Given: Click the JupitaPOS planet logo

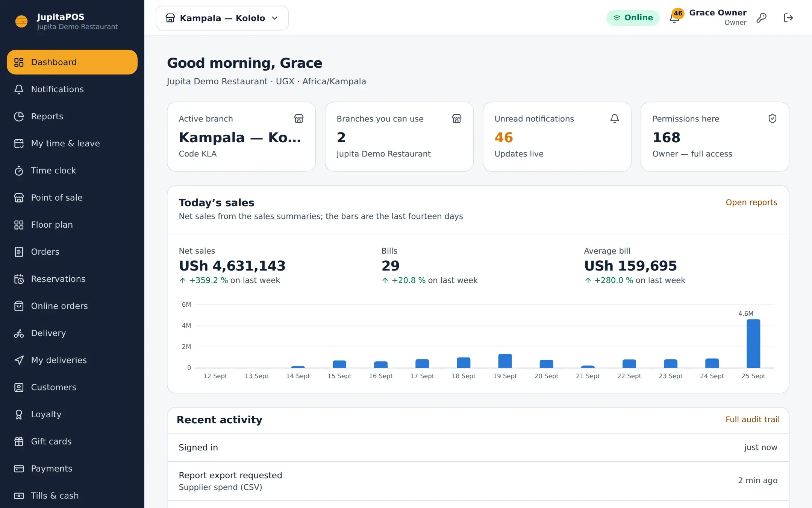Looking at the screenshot, I should point(21,21).
